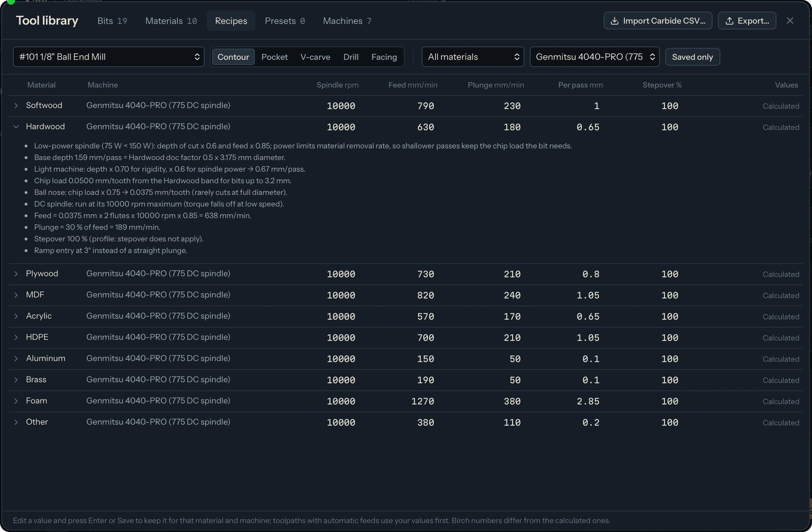
Task: Open the Machines tab
Action: coord(347,21)
